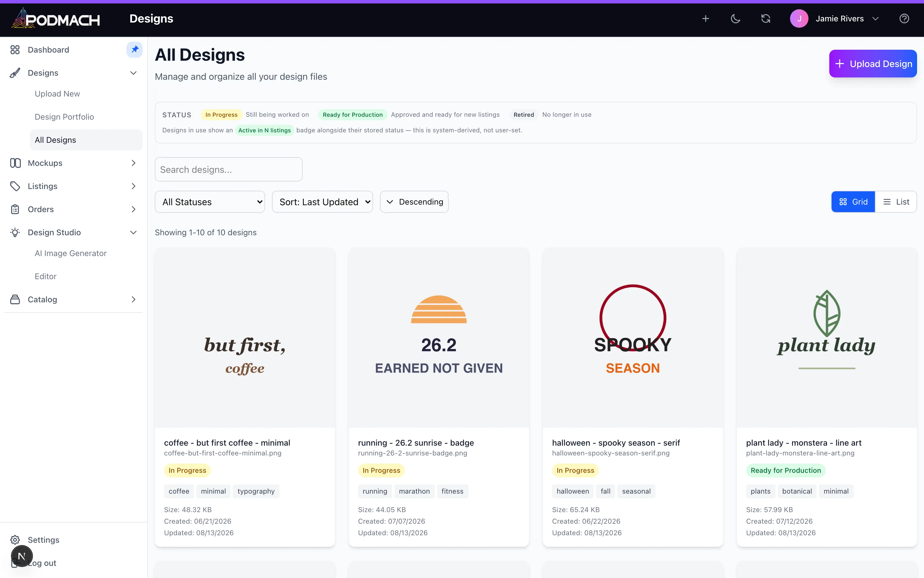
Task: Click filename 'plant-lady-monstera-line-art.png'
Action: pos(800,453)
